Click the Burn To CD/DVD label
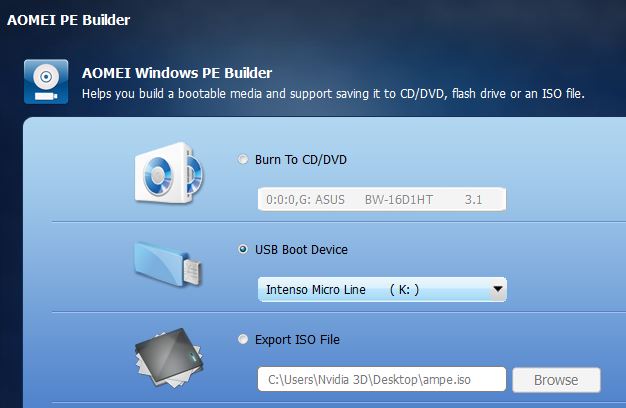The image size is (626, 408). point(301,160)
